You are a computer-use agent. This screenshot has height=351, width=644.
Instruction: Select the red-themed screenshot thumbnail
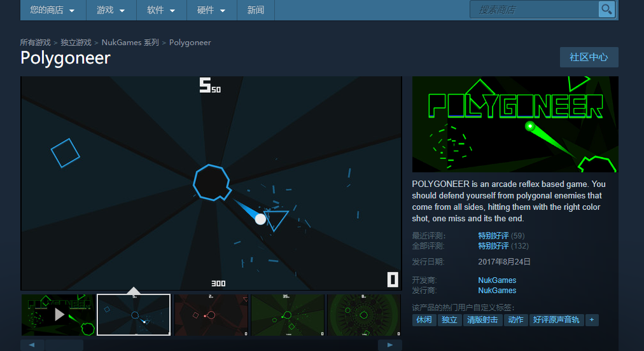click(211, 315)
